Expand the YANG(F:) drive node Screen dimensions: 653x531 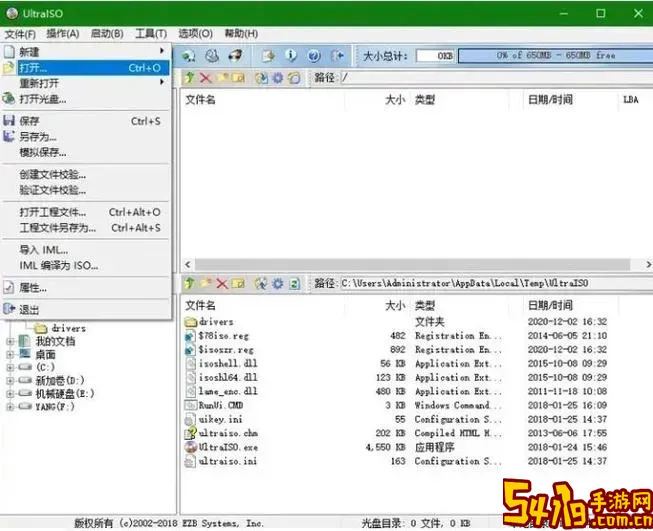pos(10,406)
